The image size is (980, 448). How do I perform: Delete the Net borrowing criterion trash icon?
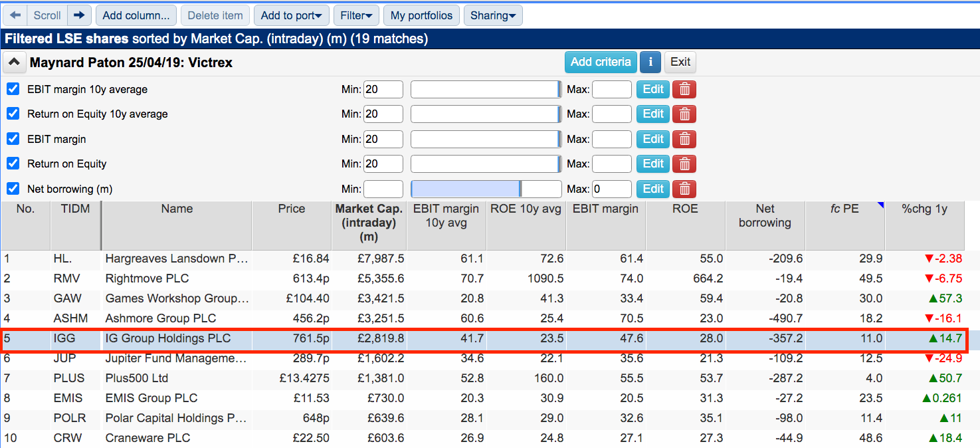684,189
